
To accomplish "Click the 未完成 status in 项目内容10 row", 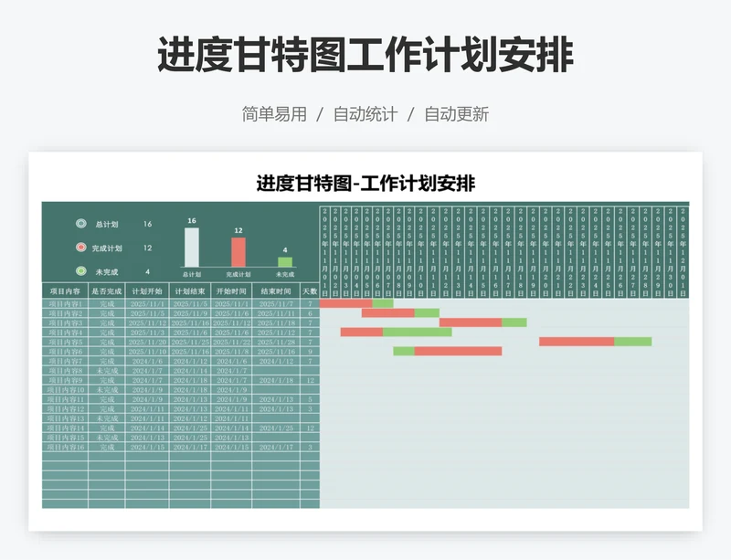I will pos(107,390).
